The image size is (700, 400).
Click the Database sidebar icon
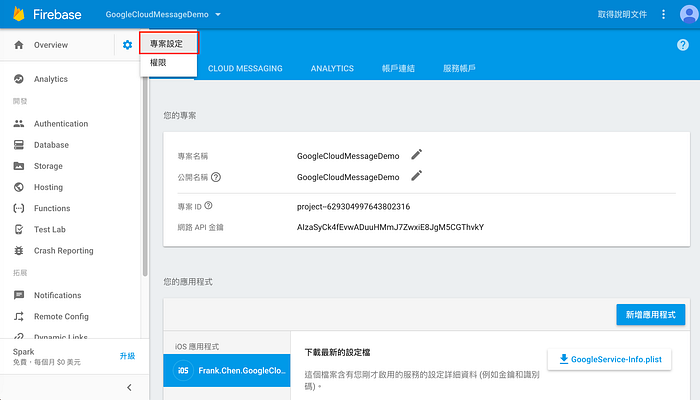pyautogui.click(x=19, y=145)
